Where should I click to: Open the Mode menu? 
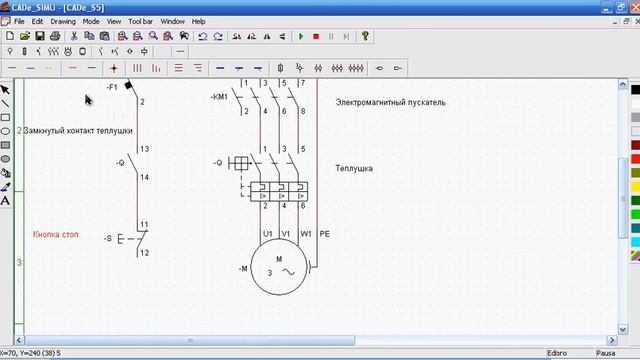[91, 22]
